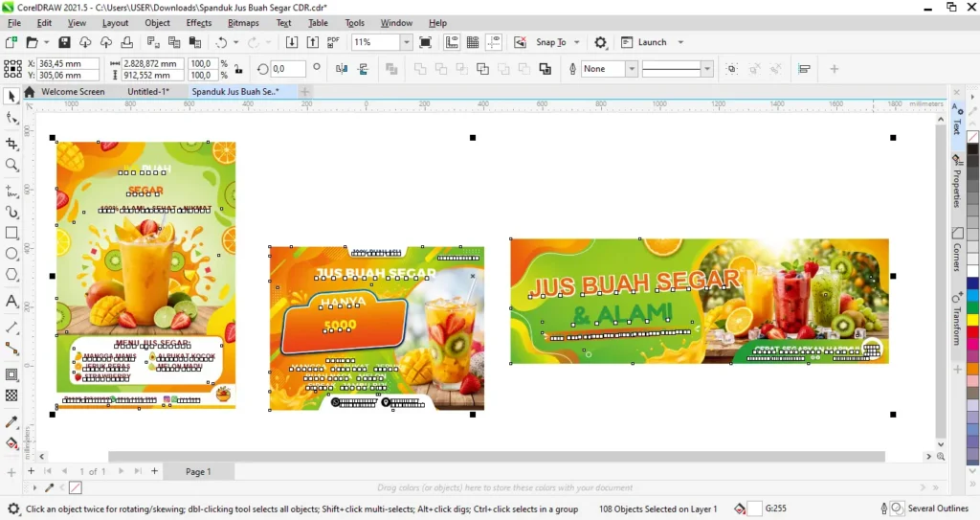This screenshot has height=520, width=980.
Task: Click the Create Boundary icon
Action: tap(545, 69)
